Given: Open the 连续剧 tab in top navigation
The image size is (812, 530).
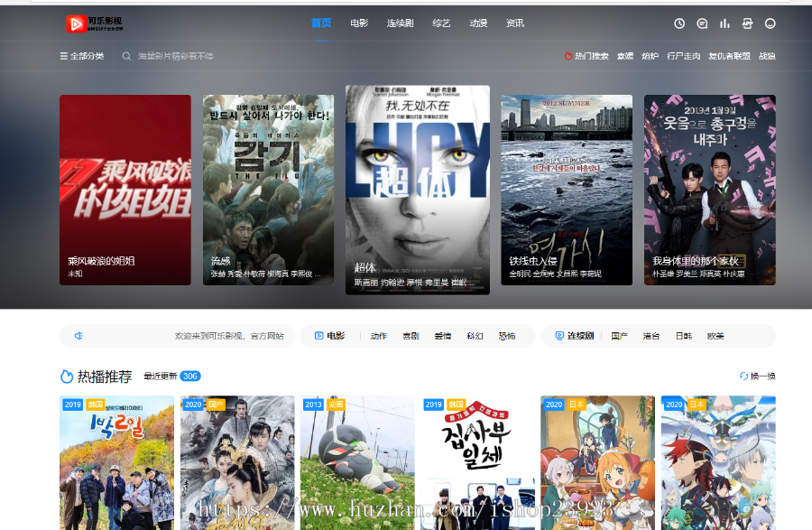Looking at the screenshot, I should point(400,23).
